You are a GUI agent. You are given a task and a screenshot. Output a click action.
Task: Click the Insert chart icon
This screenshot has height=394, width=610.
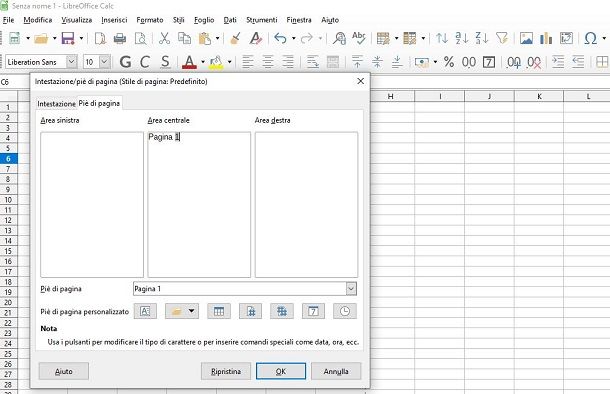click(546, 38)
